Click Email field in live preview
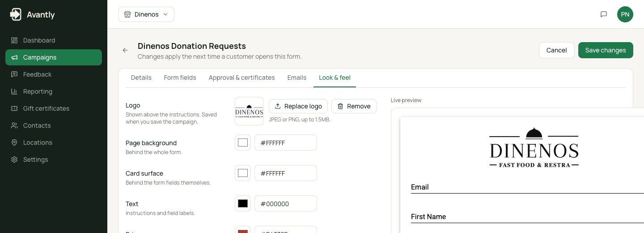Image resolution: width=644 pixels, height=233 pixels. 527,187
